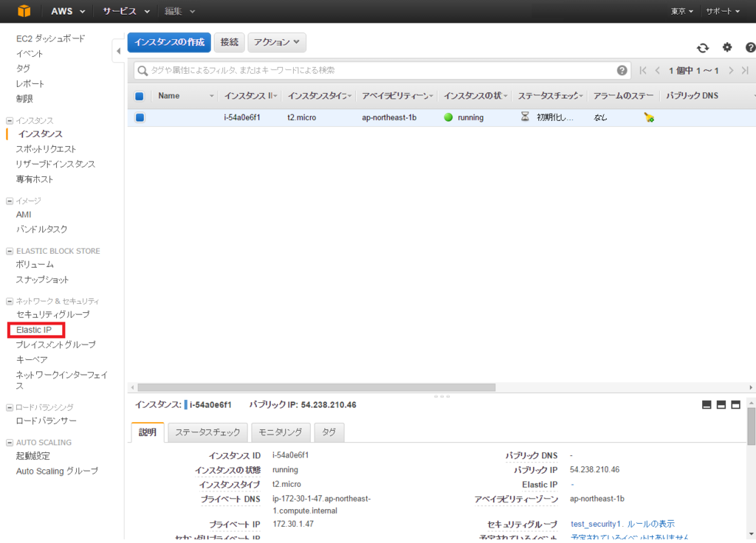Collapse the ネットワーク & セキュリティ section
This screenshot has height=543, width=756.
[9, 301]
